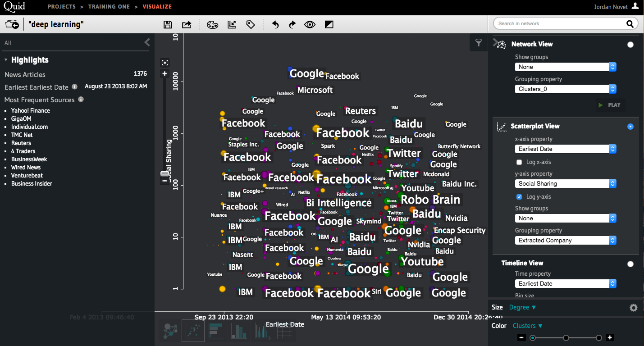Viewport: 644px width, 346px height.
Task: Open the sizing ruler tool
Action: click(x=232, y=25)
